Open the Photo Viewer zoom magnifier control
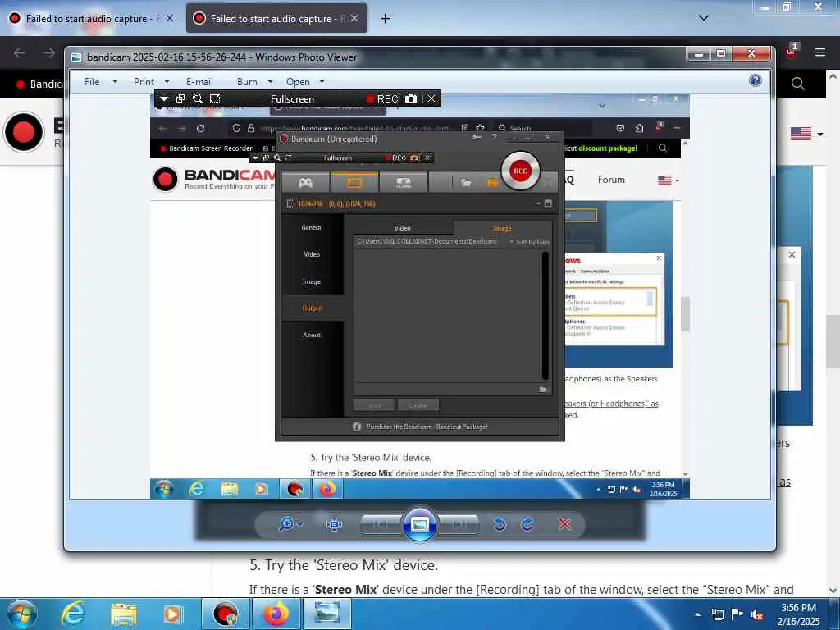The height and width of the screenshot is (630, 840). (290, 524)
